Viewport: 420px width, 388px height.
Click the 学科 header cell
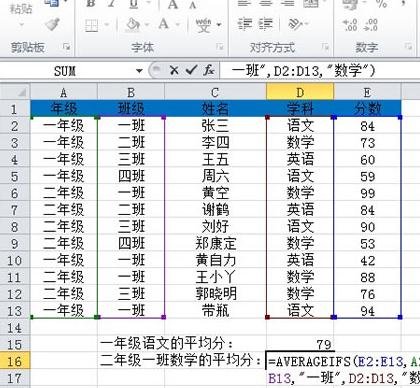coord(300,109)
